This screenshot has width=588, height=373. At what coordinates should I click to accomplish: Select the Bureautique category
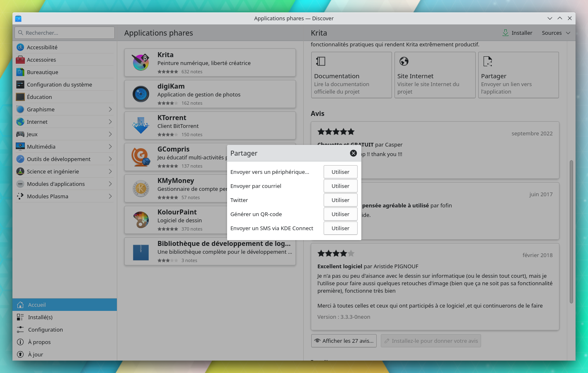coord(65,72)
